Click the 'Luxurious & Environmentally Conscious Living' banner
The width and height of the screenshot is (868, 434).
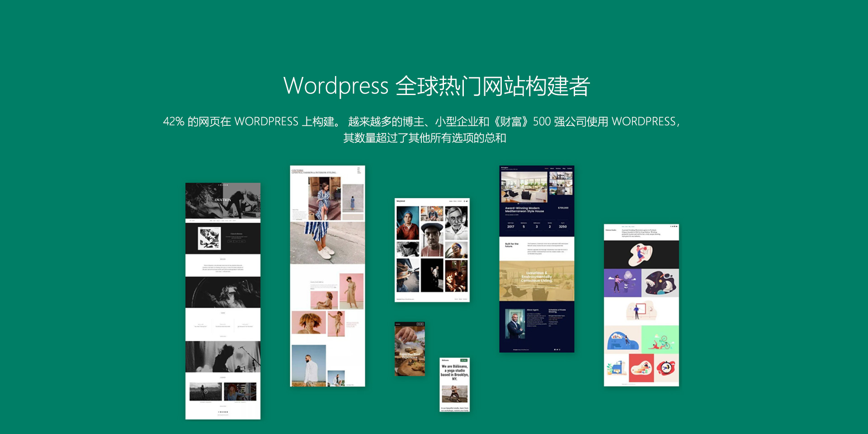coord(536,277)
